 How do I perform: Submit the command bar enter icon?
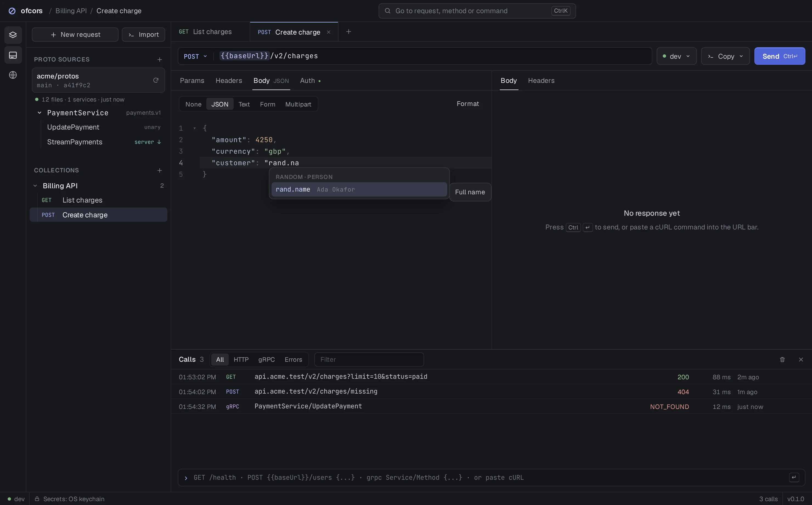tap(794, 477)
